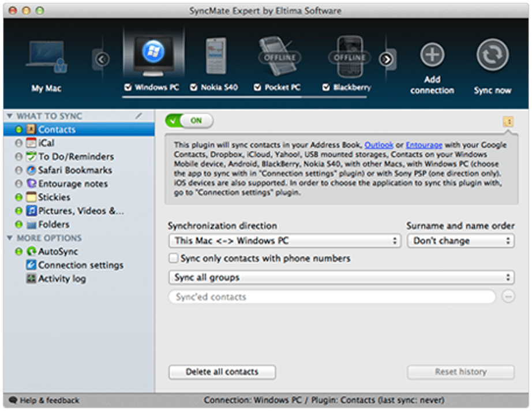Click the Reset history button
The width and height of the screenshot is (532, 411).
461,372
